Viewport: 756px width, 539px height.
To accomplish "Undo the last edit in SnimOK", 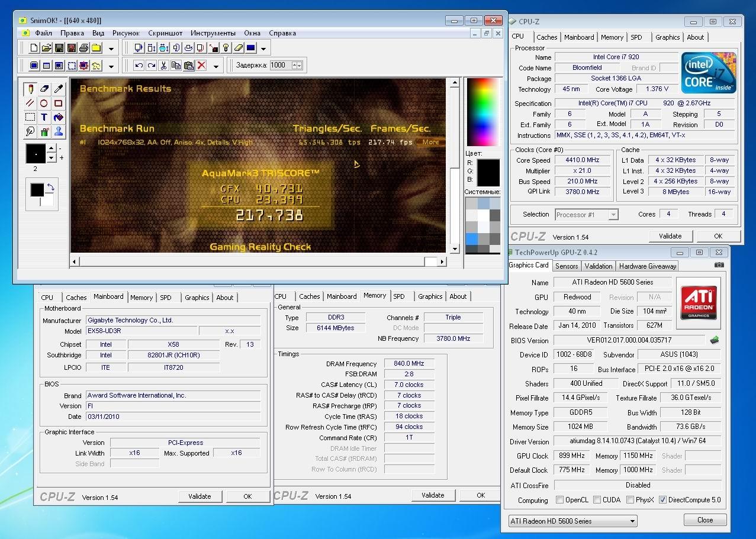I will 139,65.
